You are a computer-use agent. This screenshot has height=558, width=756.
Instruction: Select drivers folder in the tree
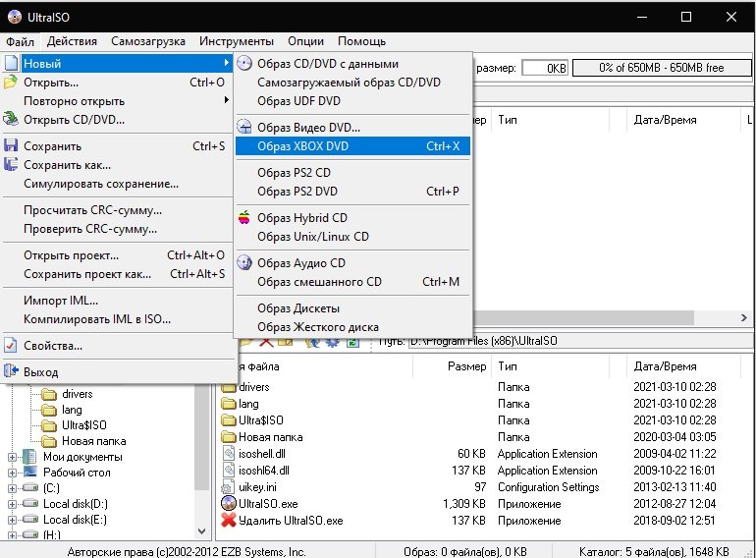78,394
